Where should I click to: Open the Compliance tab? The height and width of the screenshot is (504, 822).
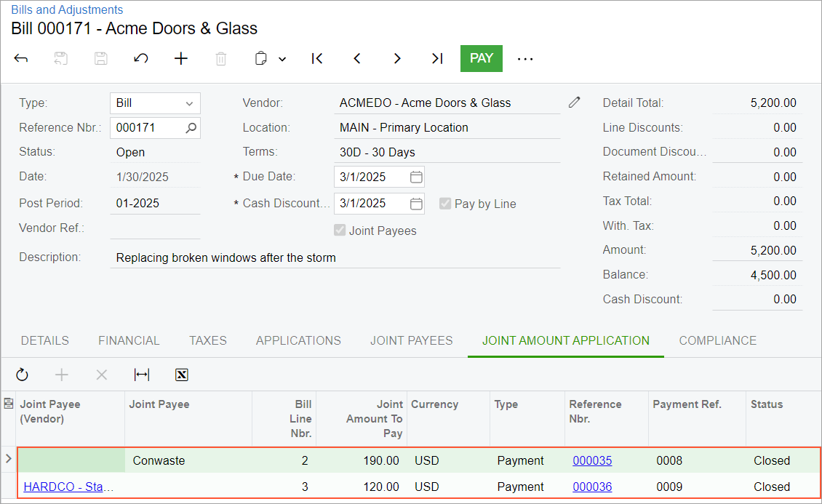[717, 340]
